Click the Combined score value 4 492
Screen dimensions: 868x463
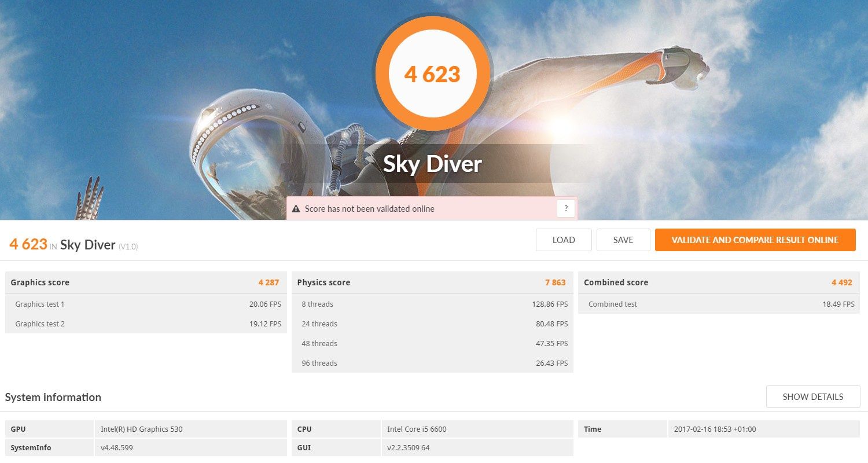[842, 282]
